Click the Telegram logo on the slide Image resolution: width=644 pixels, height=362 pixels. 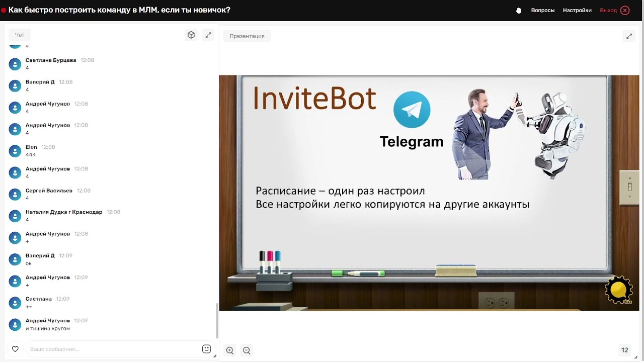412,110
